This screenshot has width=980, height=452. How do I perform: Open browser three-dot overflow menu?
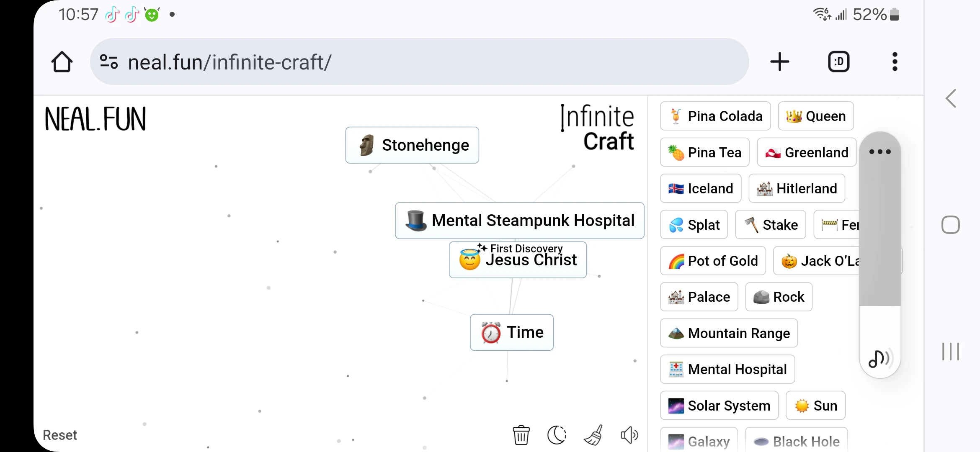(x=895, y=62)
